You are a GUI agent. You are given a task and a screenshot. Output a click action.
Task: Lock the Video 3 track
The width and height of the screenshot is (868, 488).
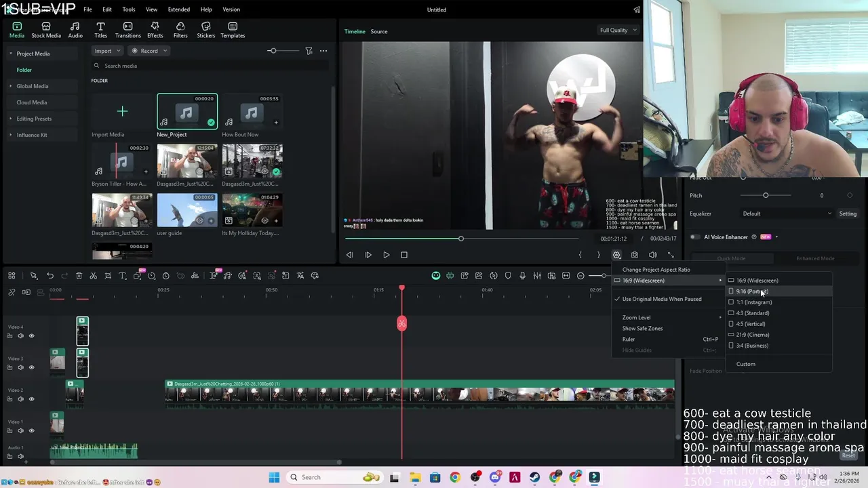[9, 367]
